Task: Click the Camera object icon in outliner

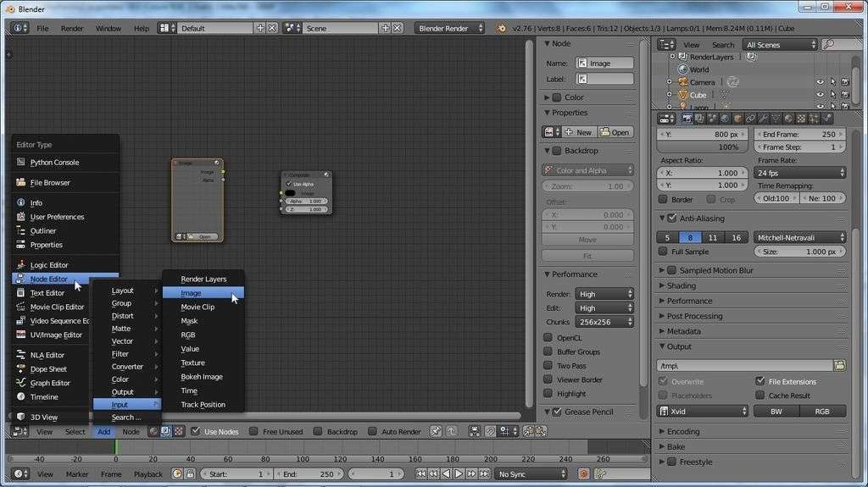Action: [682, 82]
